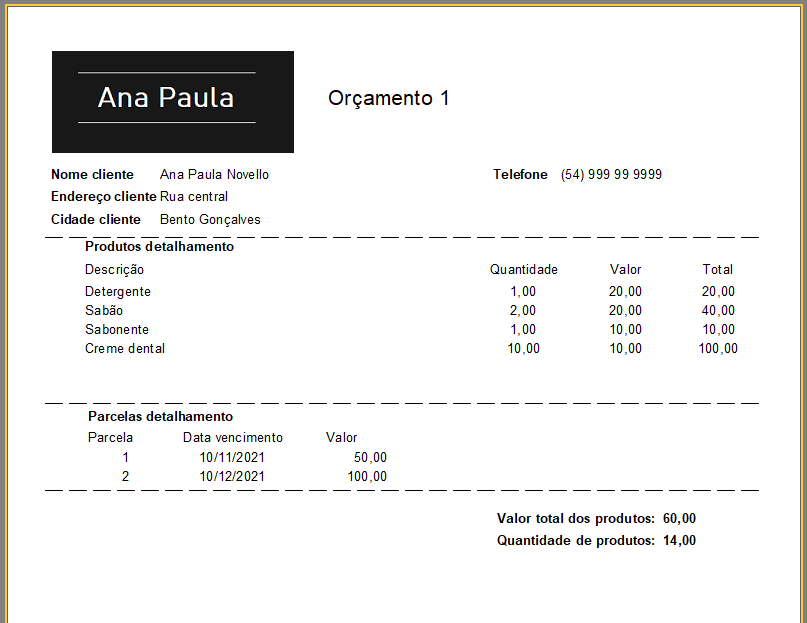807x623 pixels.
Task: Click the product count 14,00
Action: pyautogui.click(x=679, y=541)
